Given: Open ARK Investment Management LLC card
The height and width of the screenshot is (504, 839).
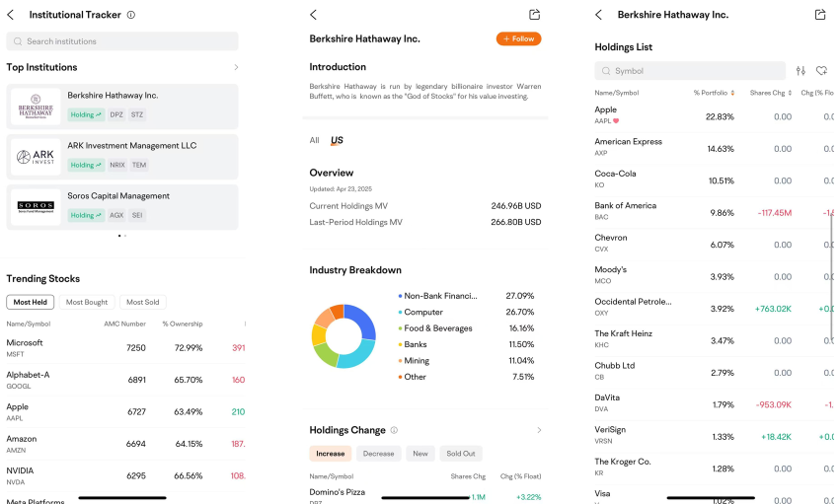Looking at the screenshot, I should [x=122, y=157].
